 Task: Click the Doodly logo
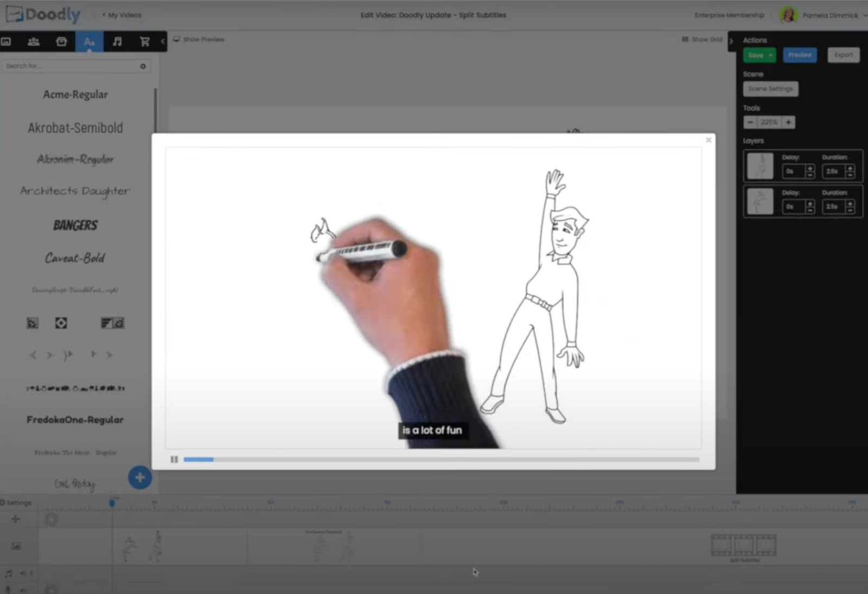(x=43, y=15)
